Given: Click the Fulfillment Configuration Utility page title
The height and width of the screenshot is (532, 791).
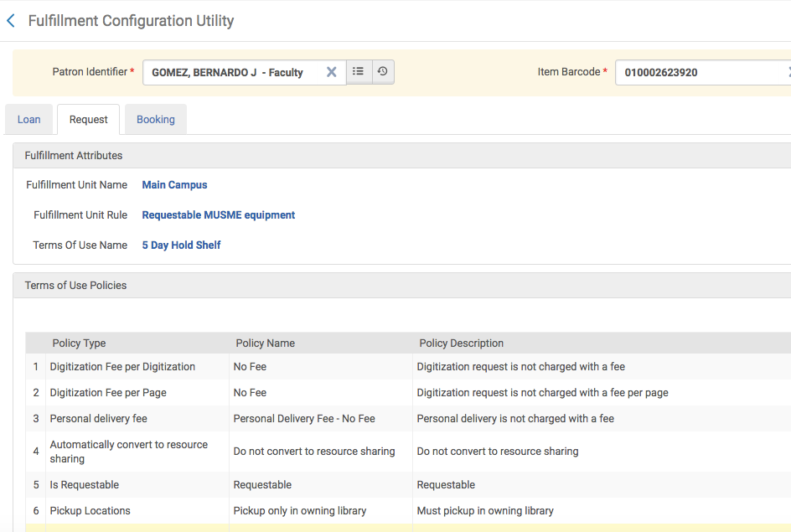Looking at the screenshot, I should pyautogui.click(x=132, y=21).
